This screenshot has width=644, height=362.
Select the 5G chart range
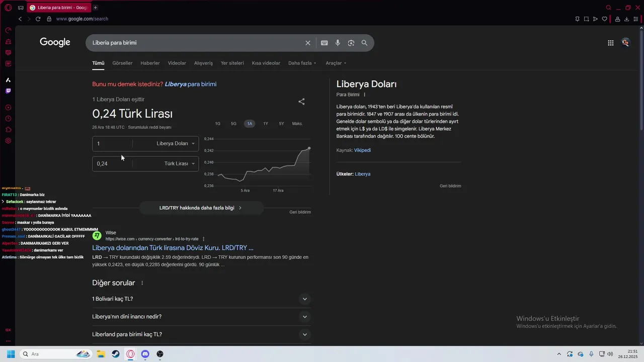[x=233, y=124]
